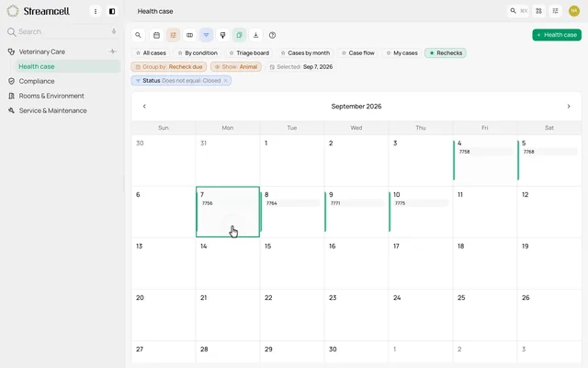Toggle the favorite star on Case flow
This screenshot has width=588, height=368.
344,53
